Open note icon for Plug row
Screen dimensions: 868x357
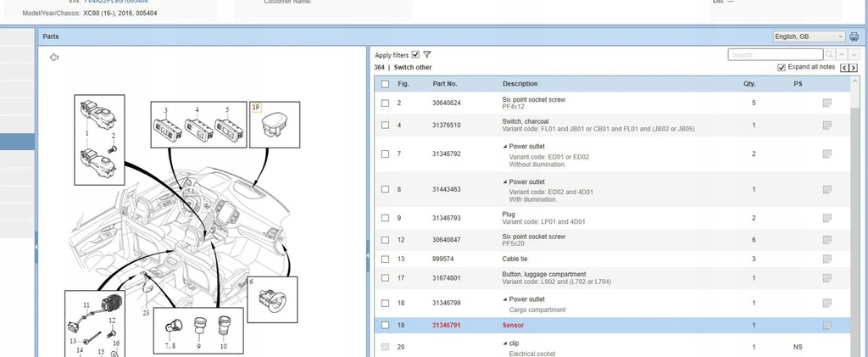pos(827,218)
